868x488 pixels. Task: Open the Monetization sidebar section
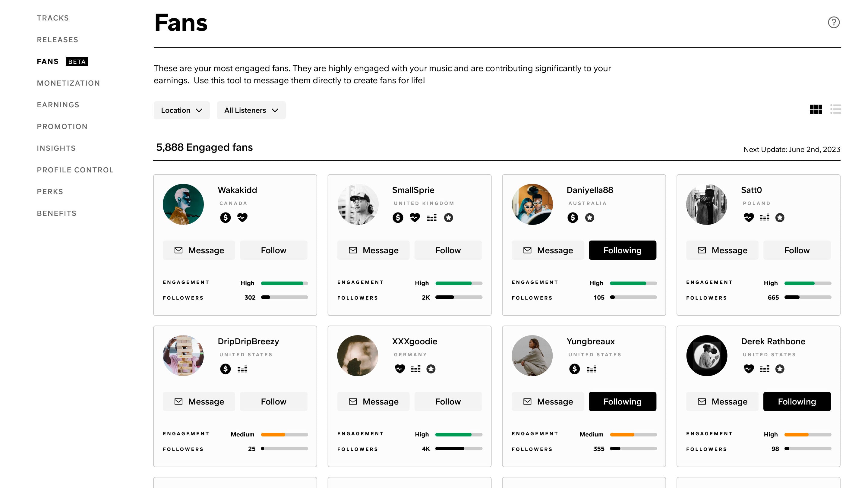click(68, 83)
